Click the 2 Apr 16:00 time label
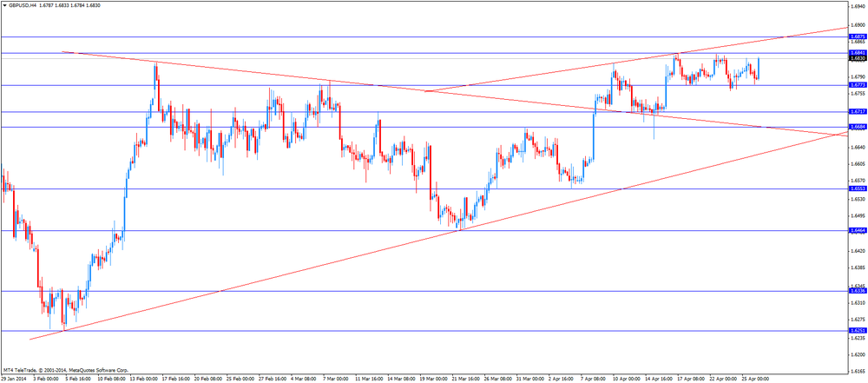Screen dimensions: 868x383 [x=561, y=380]
